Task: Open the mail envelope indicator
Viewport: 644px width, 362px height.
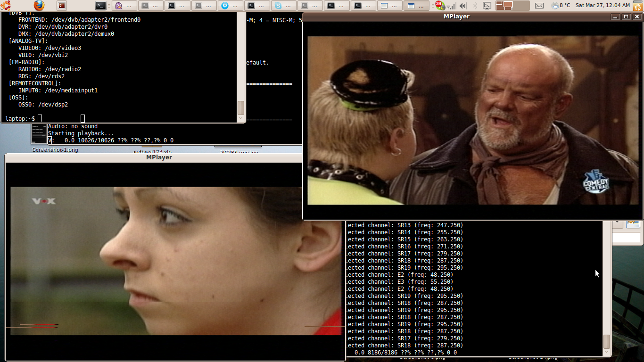Action: (x=539, y=6)
